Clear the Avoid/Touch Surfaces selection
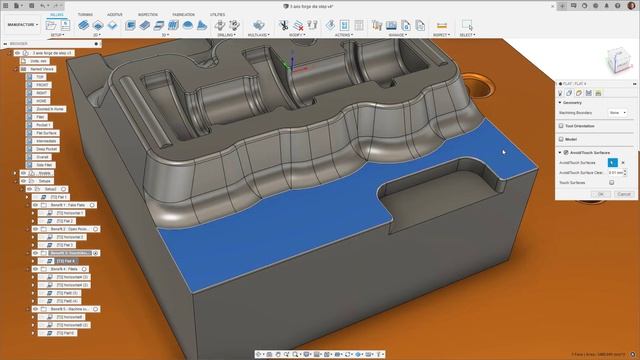 click(x=623, y=162)
